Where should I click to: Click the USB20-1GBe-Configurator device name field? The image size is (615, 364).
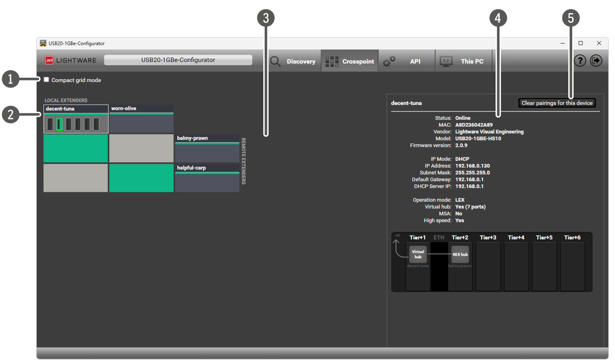point(178,60)
